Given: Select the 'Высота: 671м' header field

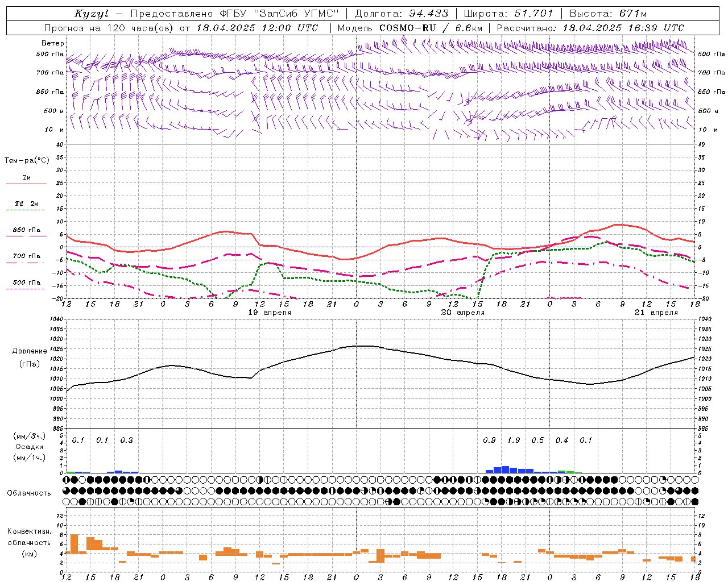Looking at the screenshot, I should (608, 14).
